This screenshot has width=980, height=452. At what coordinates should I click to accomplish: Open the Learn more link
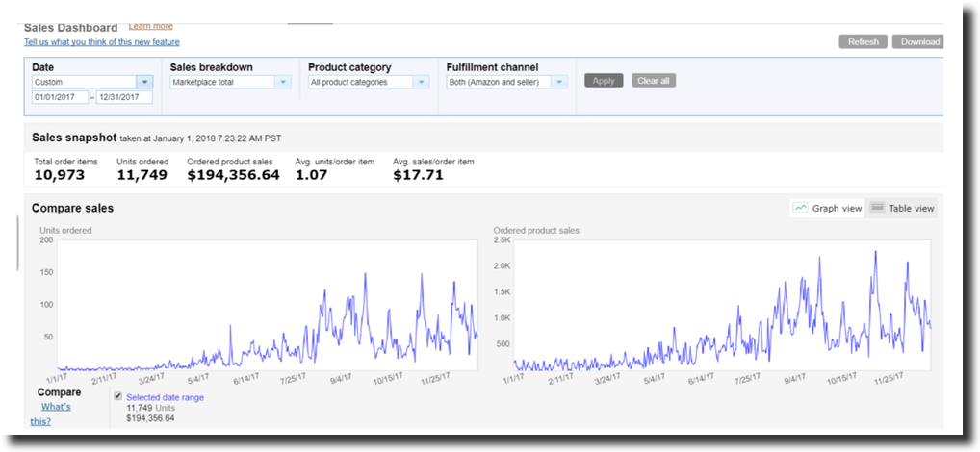[x=150, y=26]
